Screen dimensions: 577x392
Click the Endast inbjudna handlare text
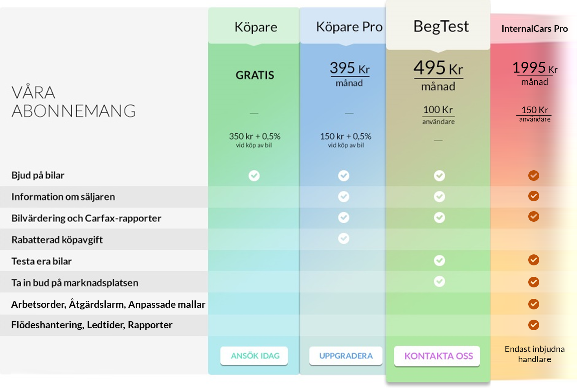pos(535,354)
